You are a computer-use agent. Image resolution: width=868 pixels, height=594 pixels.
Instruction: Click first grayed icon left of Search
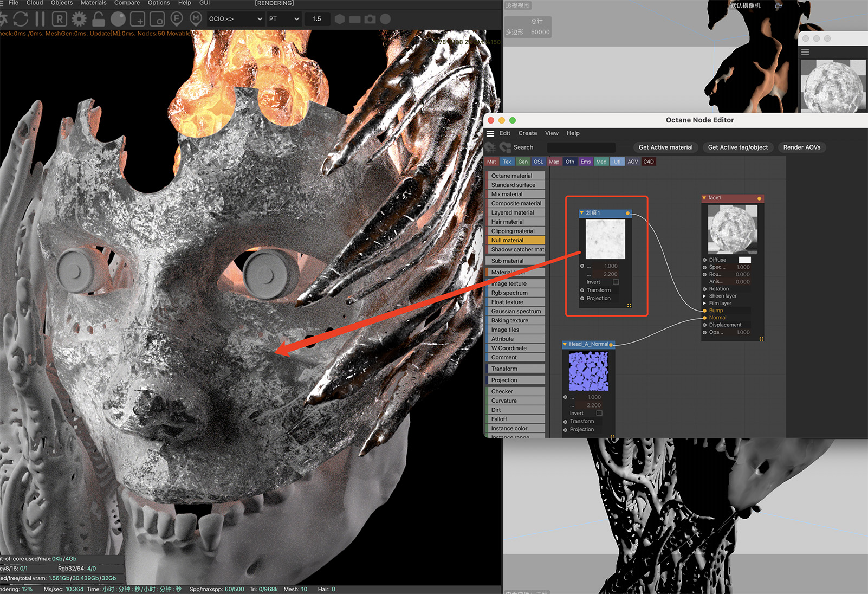[490, 147]
